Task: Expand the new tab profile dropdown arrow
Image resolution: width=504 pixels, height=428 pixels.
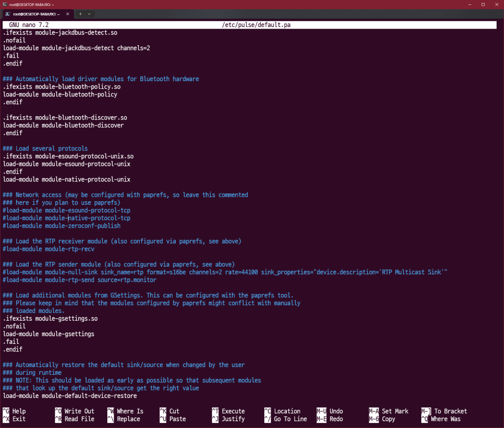Action: click(x=89, y=14)
